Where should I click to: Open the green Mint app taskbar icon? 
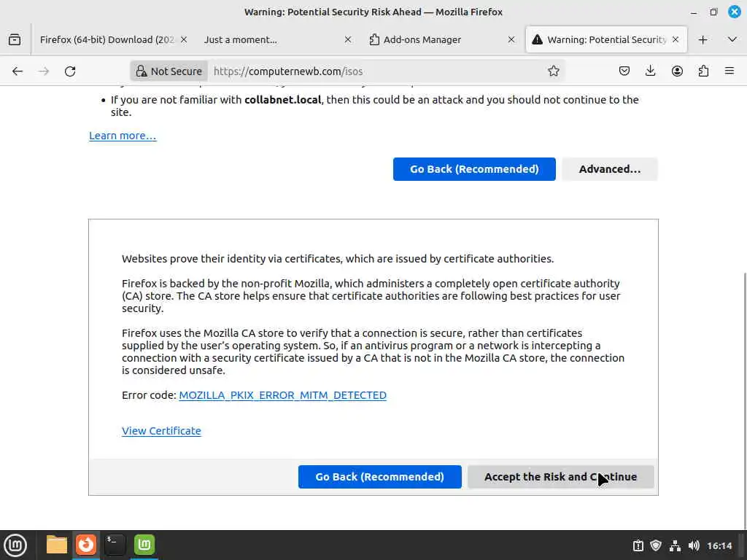click(x=144, y=544)
